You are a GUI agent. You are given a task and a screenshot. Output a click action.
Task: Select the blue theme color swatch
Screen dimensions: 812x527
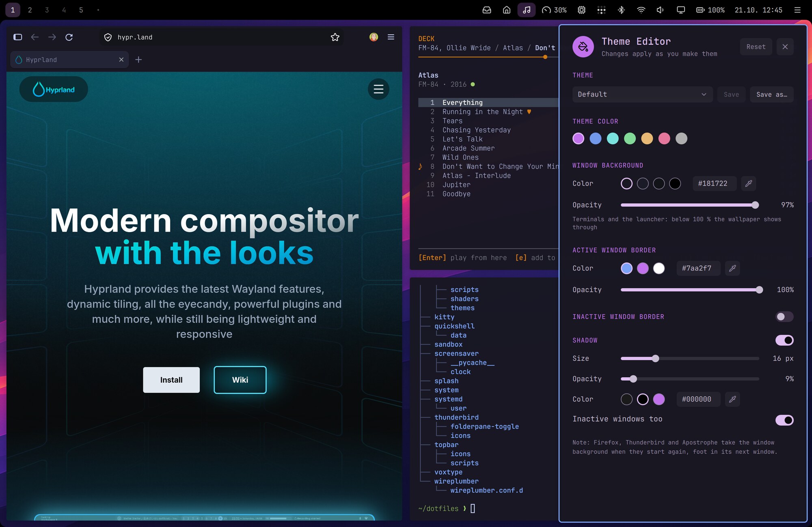596,139
